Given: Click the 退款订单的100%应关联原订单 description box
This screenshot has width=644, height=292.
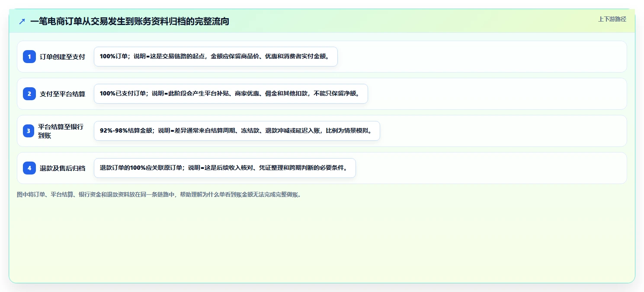Looking at the screenshot, I should pos(224,168).
